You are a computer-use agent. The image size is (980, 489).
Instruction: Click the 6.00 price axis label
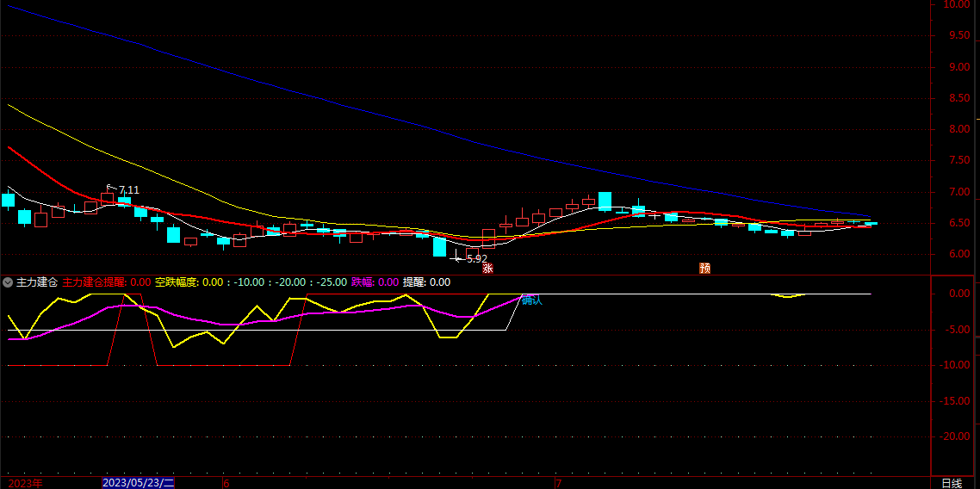pos(959,254)
